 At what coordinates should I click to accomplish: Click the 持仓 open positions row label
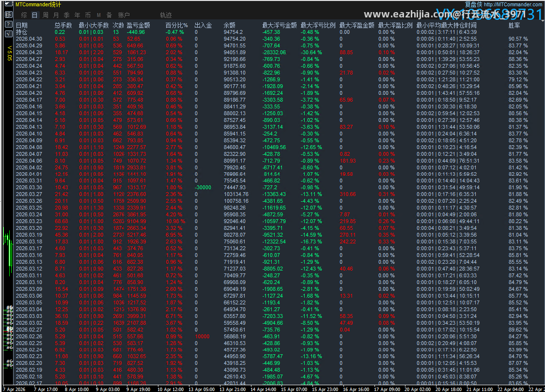[x=21, y=32]
